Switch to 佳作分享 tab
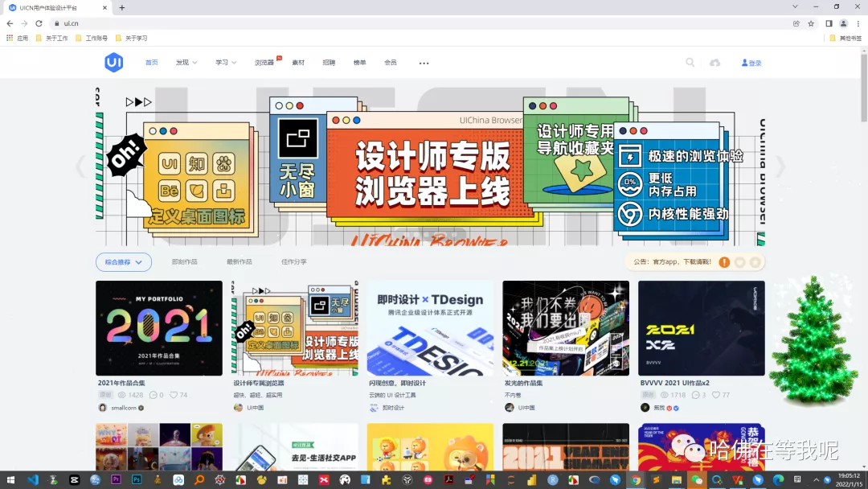 click(294, 262)
